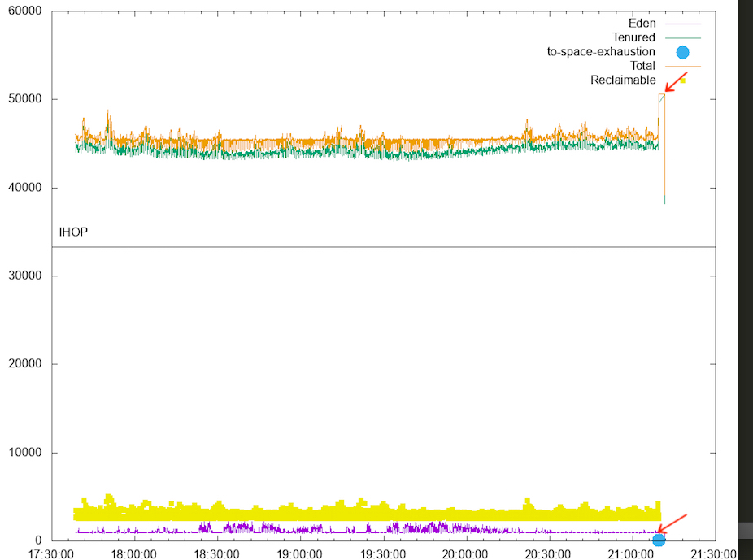Click the 20:00:00 time axis label
Viewport: 753px width, 560px height.
pos(465,554)
